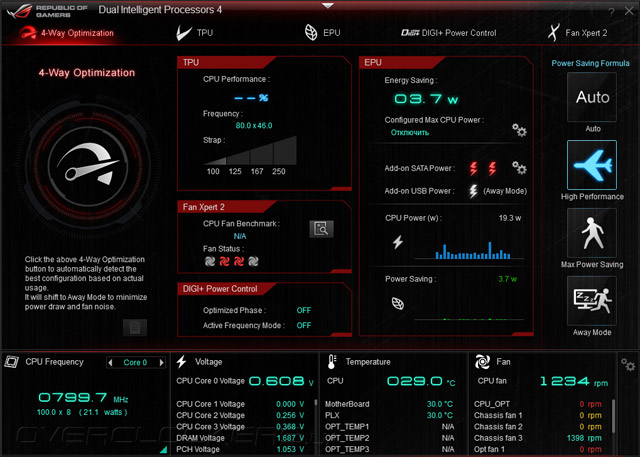Click the CPU Power lightning icon
640x457 pixels.
(398, 242)
